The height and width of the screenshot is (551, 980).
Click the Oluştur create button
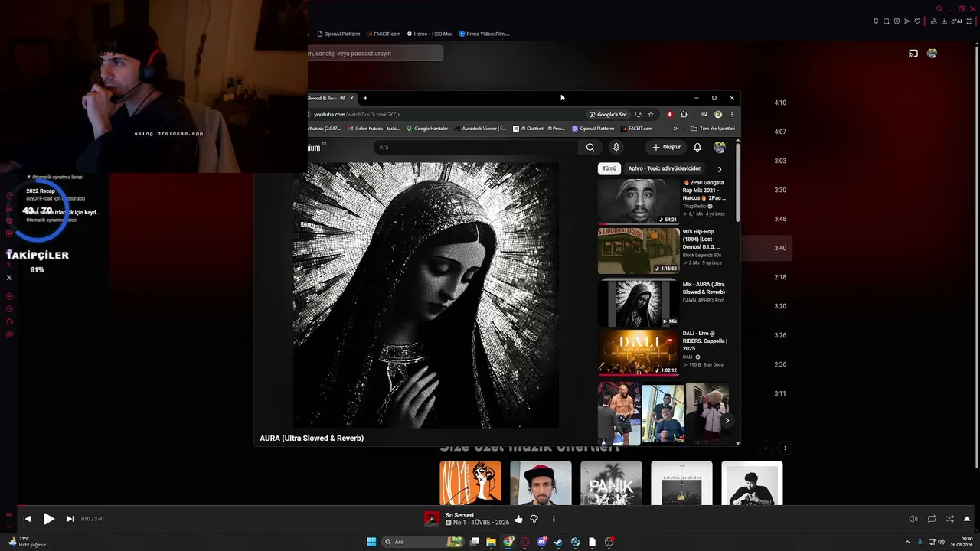click(x=666, y=147)
